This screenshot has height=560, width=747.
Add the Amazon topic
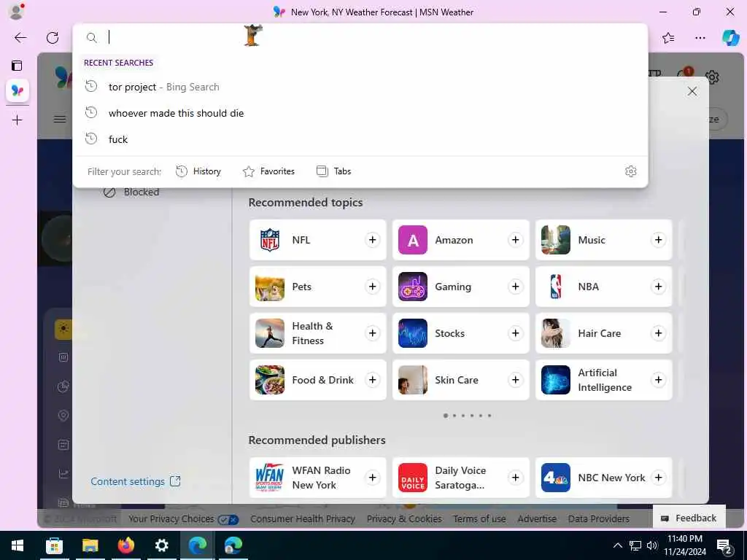516,240
